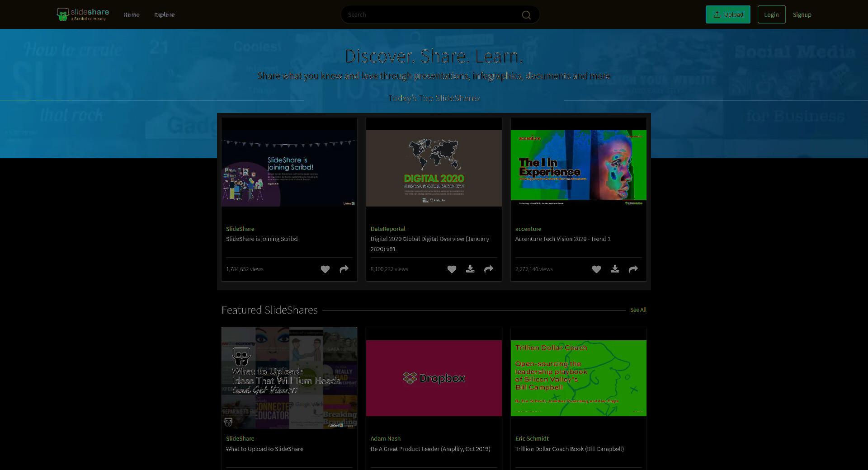Open title Trillion Dollar Coach Book
868x470 pixels.
click(570, 449)
